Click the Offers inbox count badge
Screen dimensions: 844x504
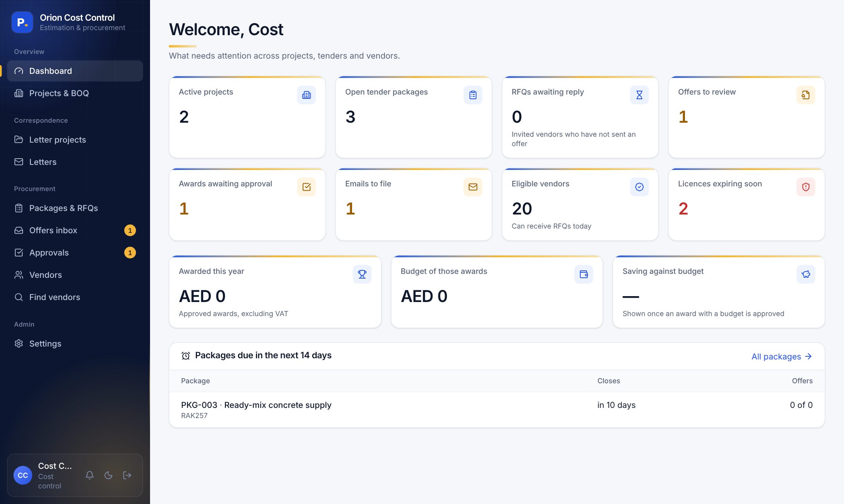130,230
